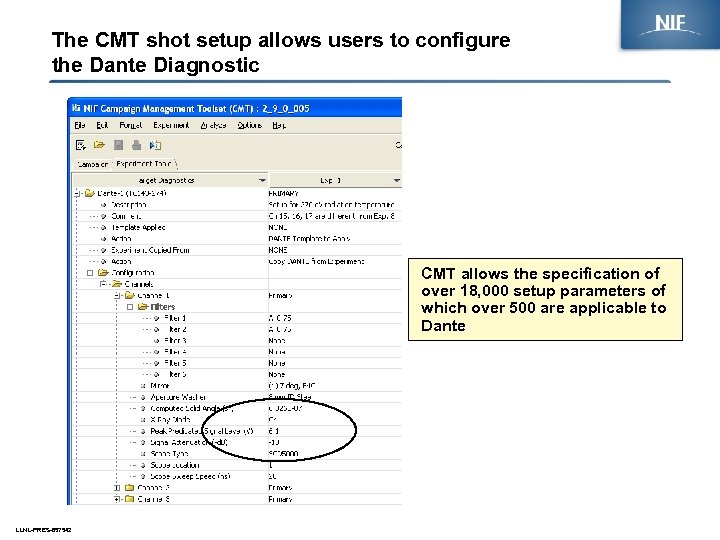
Task: Click the Channel 2 folder icon
Action: (x=130, y=487)
